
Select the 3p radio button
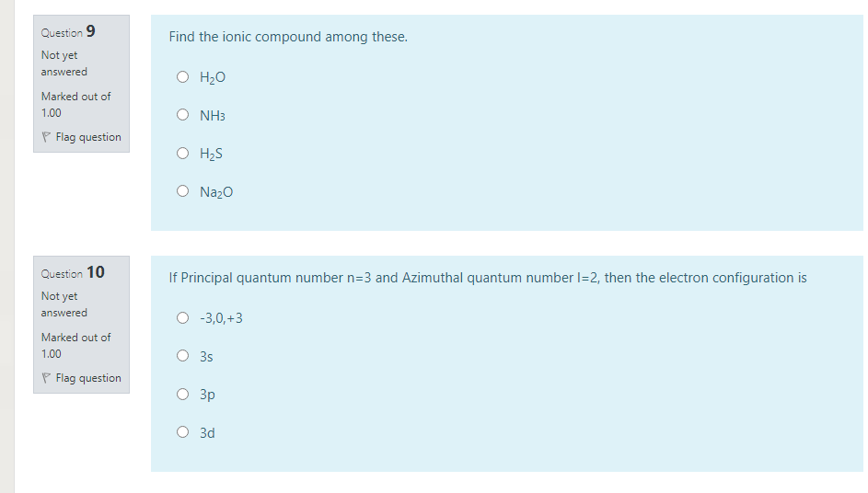182,394
